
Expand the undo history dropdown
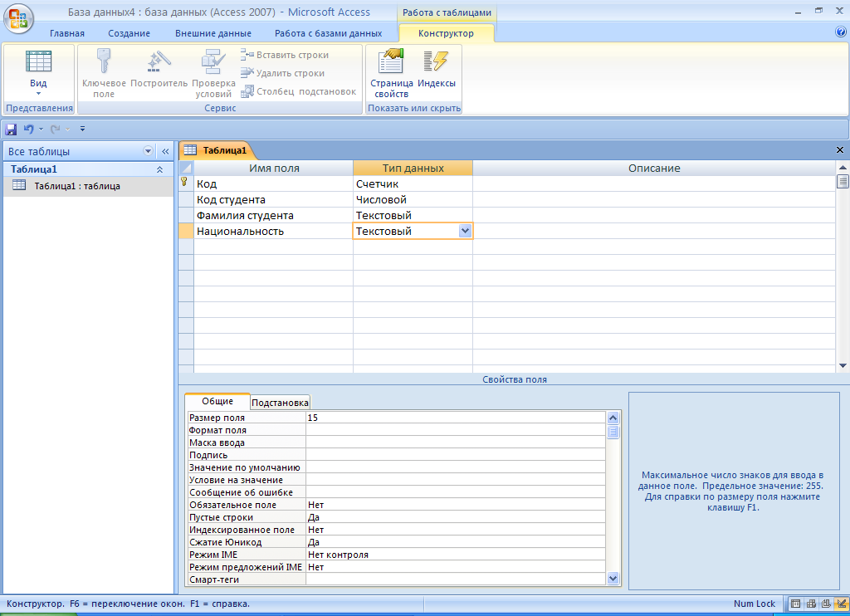pos(42,129)
